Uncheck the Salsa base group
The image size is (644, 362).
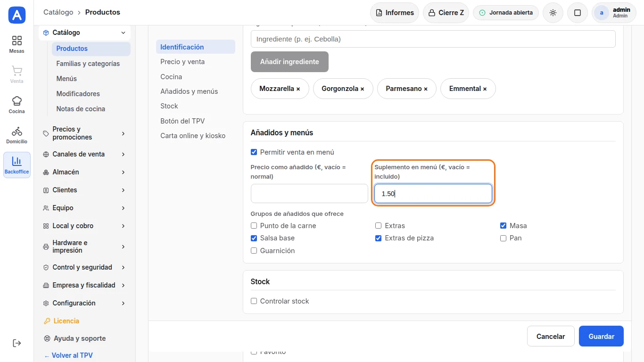(254, 238)
